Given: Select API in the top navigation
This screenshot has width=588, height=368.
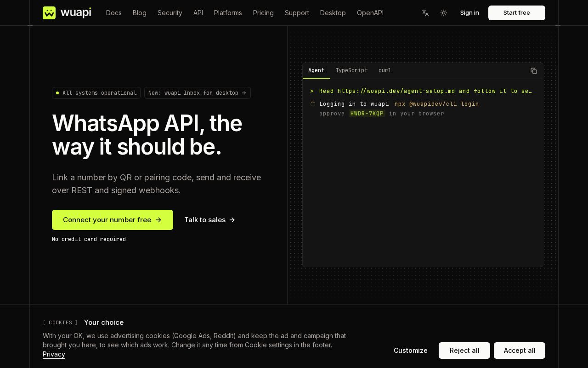Looking at the screenshot, I should point(198,13).
